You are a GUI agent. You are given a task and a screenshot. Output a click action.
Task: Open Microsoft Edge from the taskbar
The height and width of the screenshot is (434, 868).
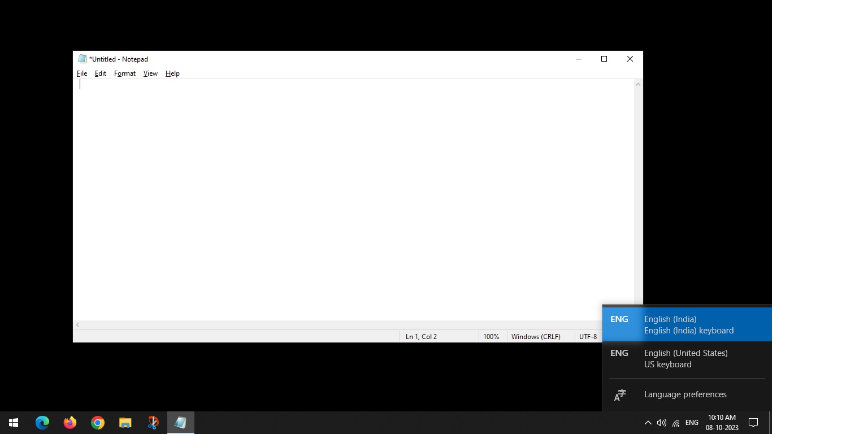tap(42, 422)
